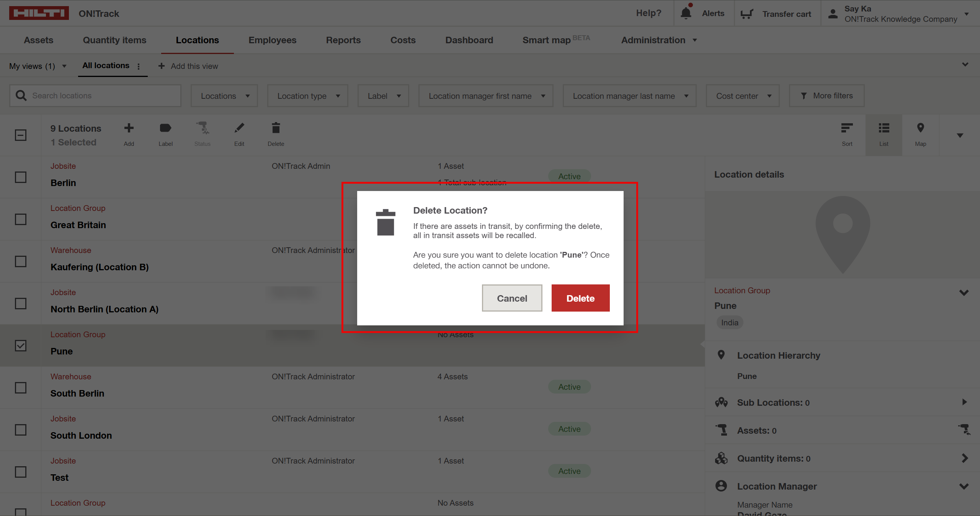Check the Great Britain row checkbox

[x=21, y=219]
